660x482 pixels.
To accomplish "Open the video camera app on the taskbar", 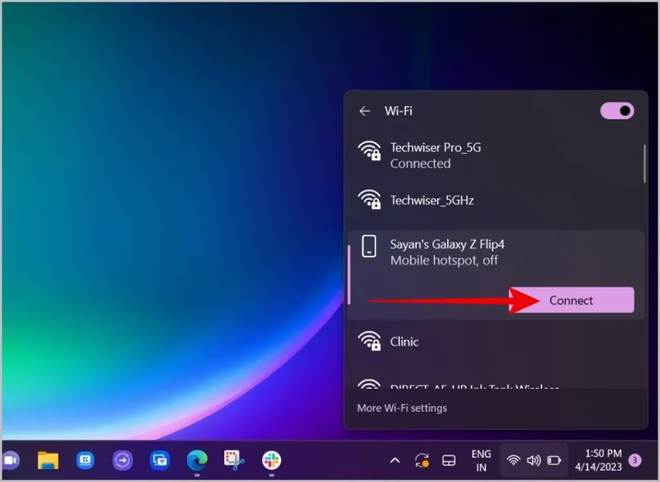I will point(10,460).
